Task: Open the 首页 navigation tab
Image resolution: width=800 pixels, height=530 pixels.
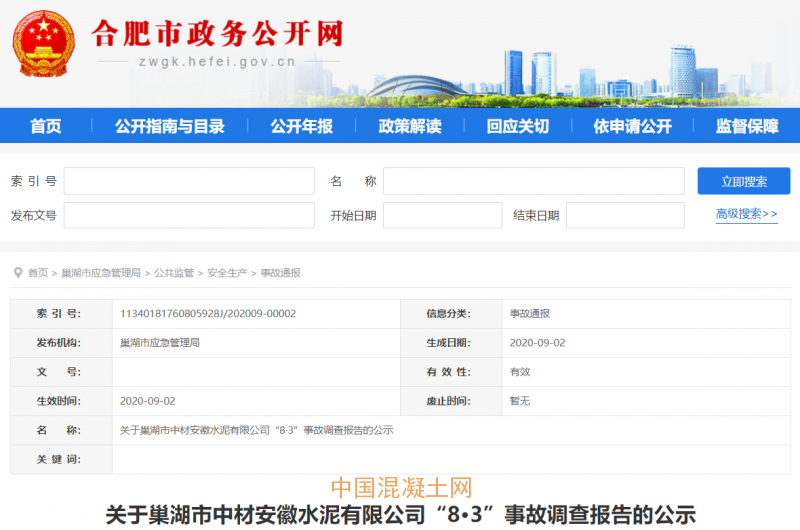Action: click(45, 126)
